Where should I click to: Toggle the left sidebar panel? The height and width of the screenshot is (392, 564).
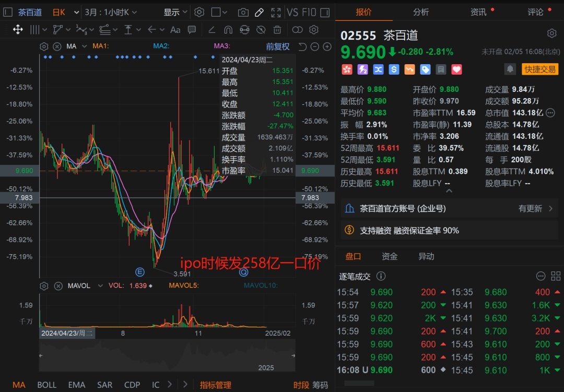(x=8, y=12)
